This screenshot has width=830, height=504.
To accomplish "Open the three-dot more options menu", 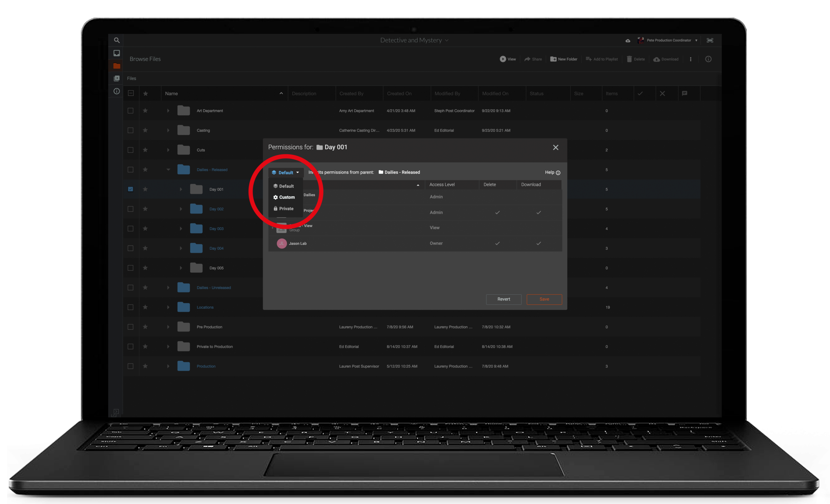I will click(x=691, y=59).
